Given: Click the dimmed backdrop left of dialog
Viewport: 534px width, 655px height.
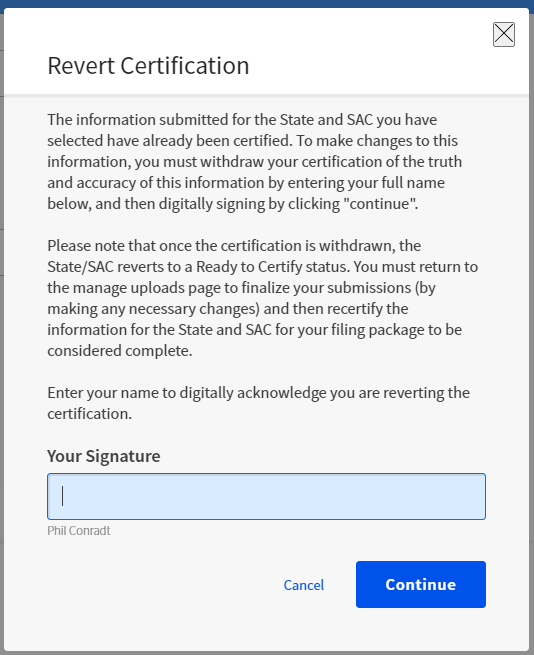Looking at the screenshot, I should [x=2, y=334].
